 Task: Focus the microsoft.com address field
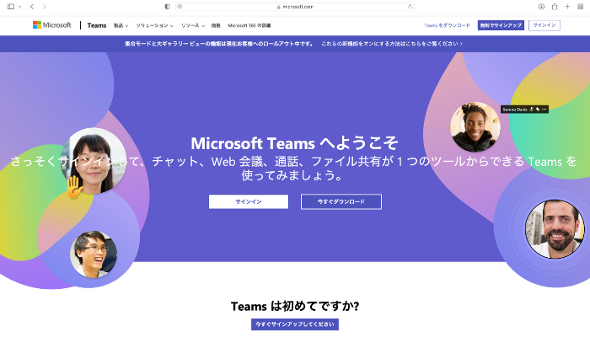tap(295, 7)
